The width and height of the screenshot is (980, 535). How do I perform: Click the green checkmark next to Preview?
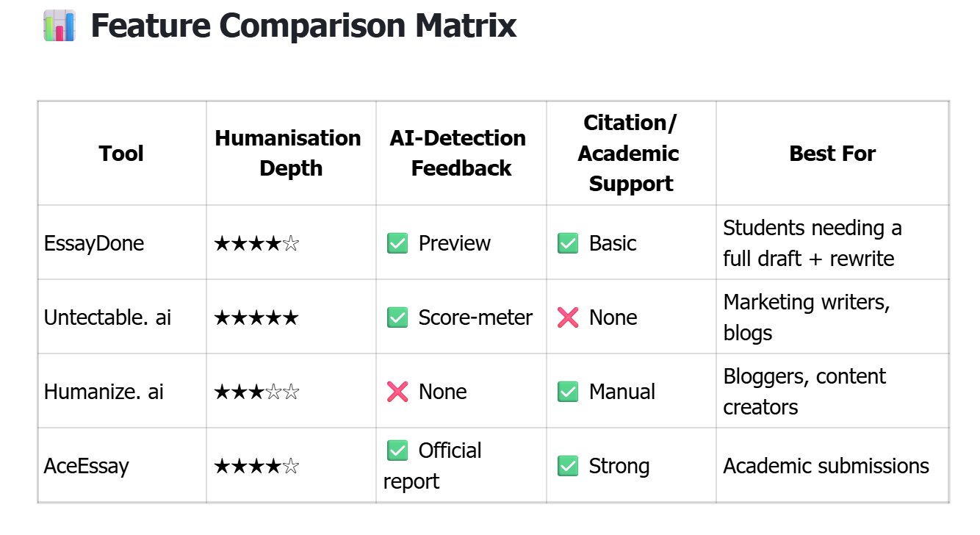tap(397, 243)
